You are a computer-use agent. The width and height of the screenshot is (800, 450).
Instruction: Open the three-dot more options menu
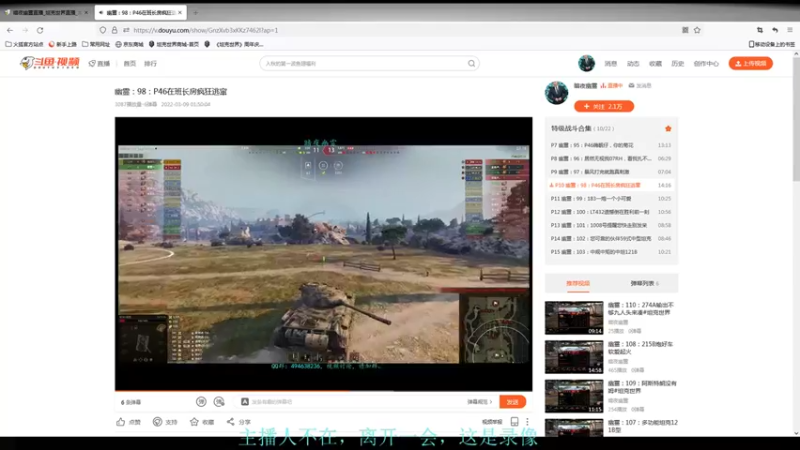(527, 422)
